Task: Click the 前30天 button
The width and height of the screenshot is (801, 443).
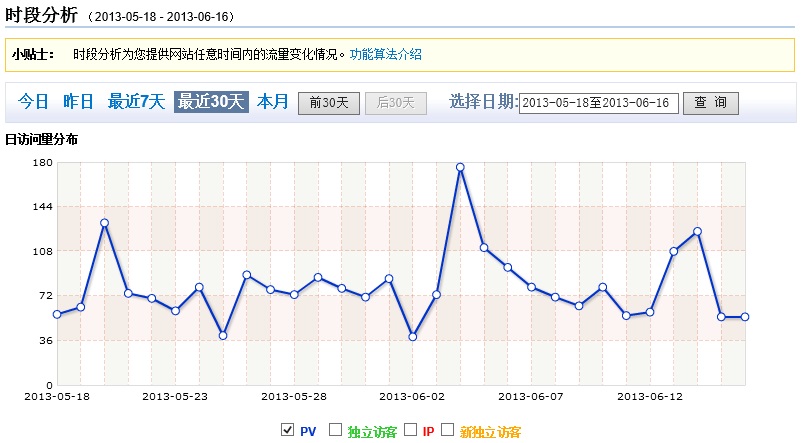Action: [329, 102]
